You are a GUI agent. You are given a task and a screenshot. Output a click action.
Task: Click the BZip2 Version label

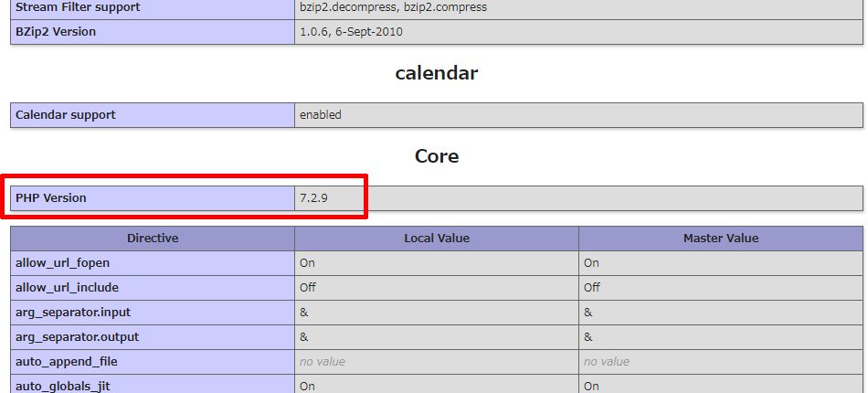[x=56, y=32]
